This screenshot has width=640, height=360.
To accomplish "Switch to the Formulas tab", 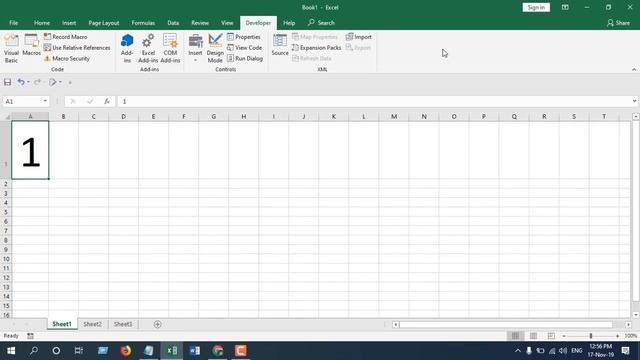I will tap(143, 23).
